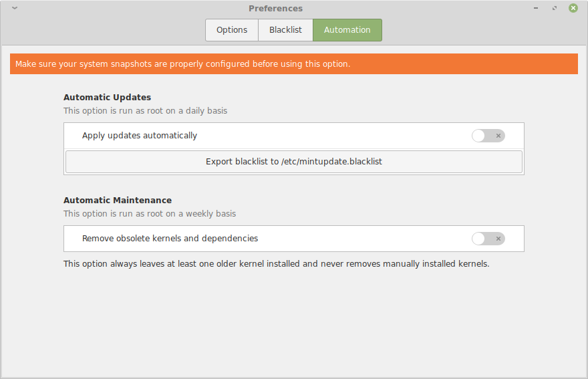The width and height of the screenshot is (588, 379).
Task: Click the daily basis description text
Action: (x=145, y=111)
